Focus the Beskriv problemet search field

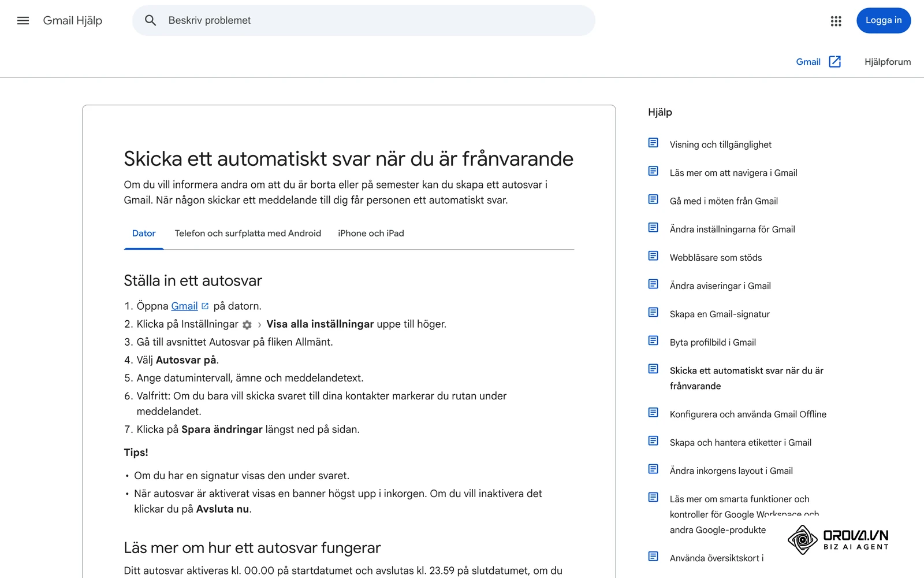[x=364, y=21]
